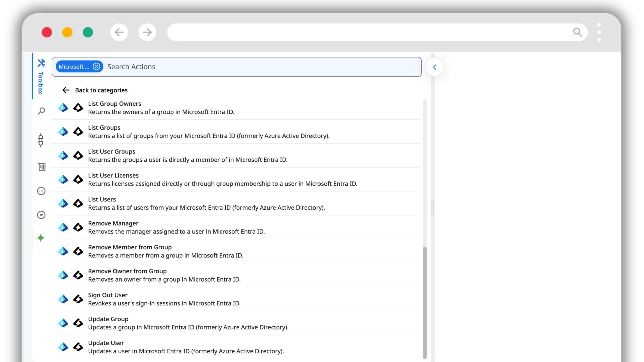Screen dimensions: 644x362
Task: Open the green sparkle AI icon
Action: tap(41, 238)
